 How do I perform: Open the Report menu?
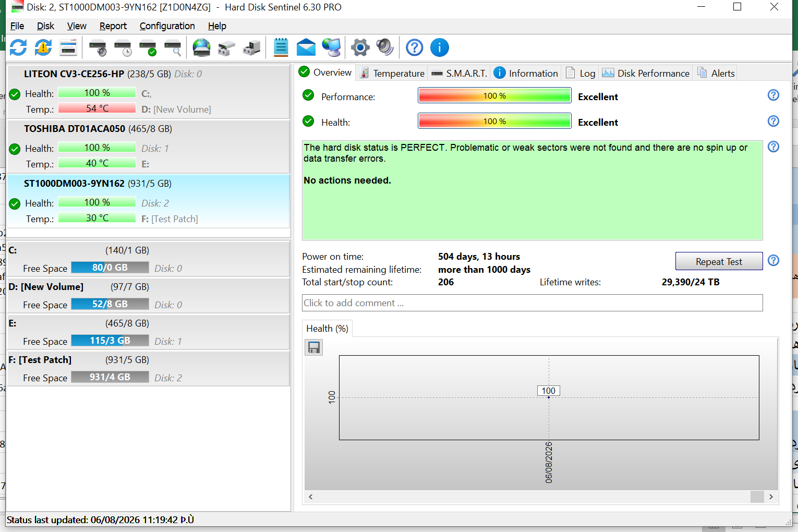pos(113,26)
